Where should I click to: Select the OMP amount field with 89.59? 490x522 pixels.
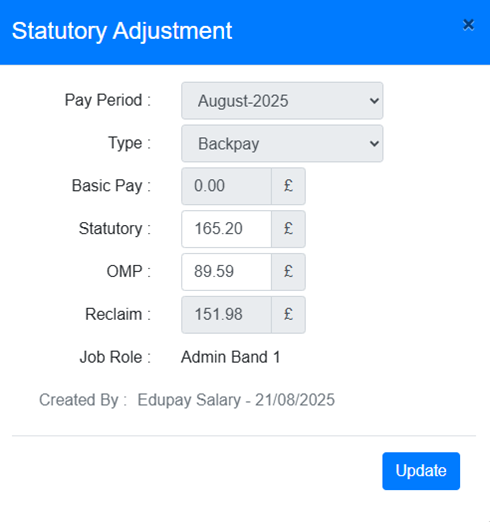click(226, 272)
